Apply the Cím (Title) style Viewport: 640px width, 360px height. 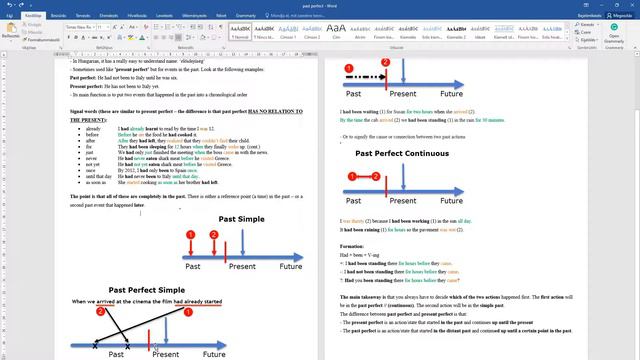click(336, 31)
